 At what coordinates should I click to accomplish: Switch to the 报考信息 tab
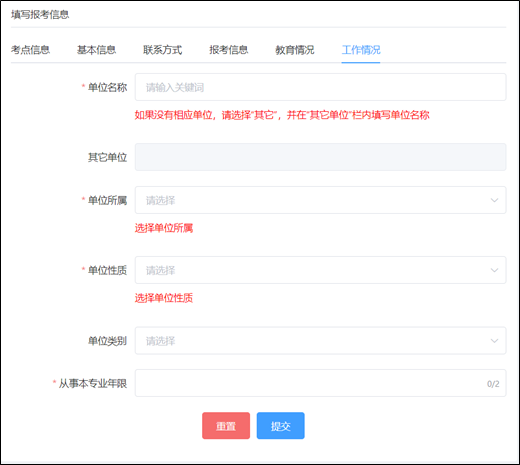(x=229, y=50)
